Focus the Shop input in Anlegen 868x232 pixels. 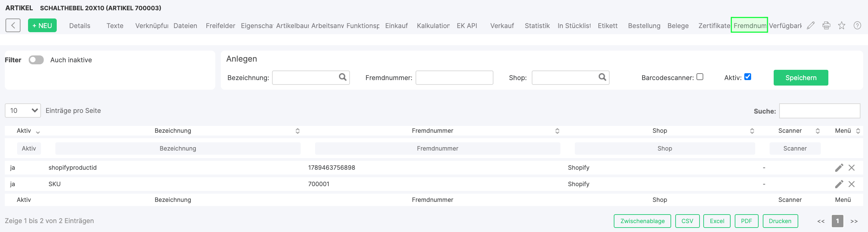570,78
